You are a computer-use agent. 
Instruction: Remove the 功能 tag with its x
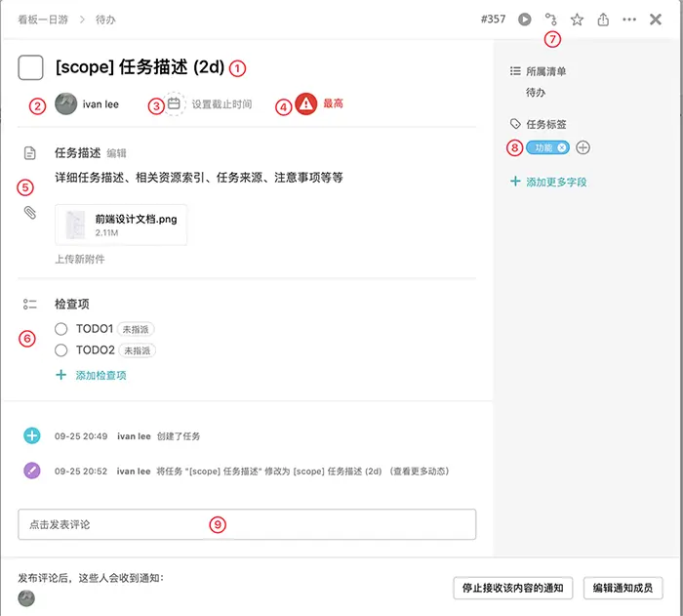(562, 147)
